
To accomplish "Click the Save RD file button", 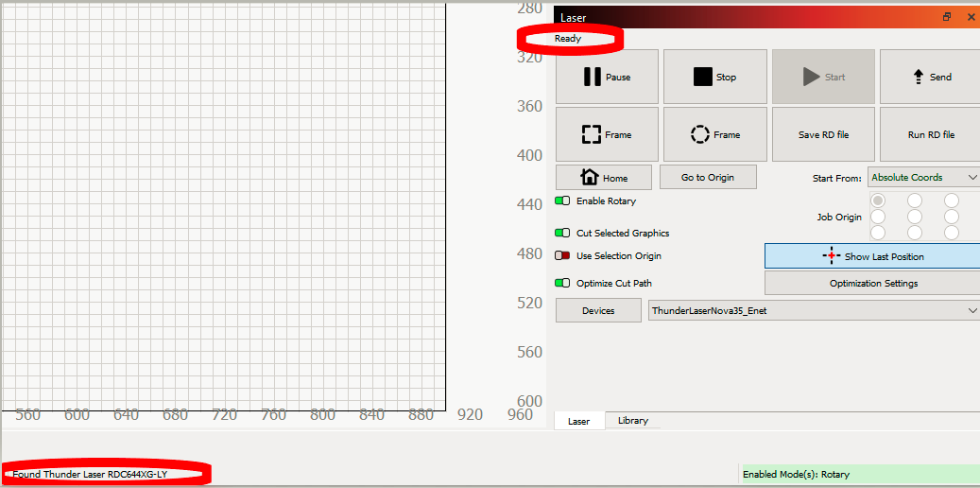I will [823, 134].
